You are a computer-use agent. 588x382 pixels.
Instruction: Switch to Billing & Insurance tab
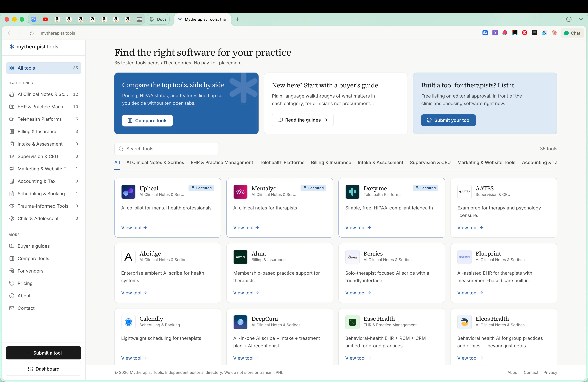pyautogui.click(x=331, y=162)
